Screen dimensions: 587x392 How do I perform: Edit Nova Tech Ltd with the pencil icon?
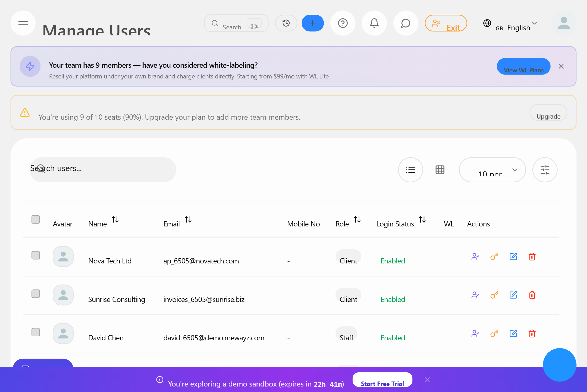point(513,257)
